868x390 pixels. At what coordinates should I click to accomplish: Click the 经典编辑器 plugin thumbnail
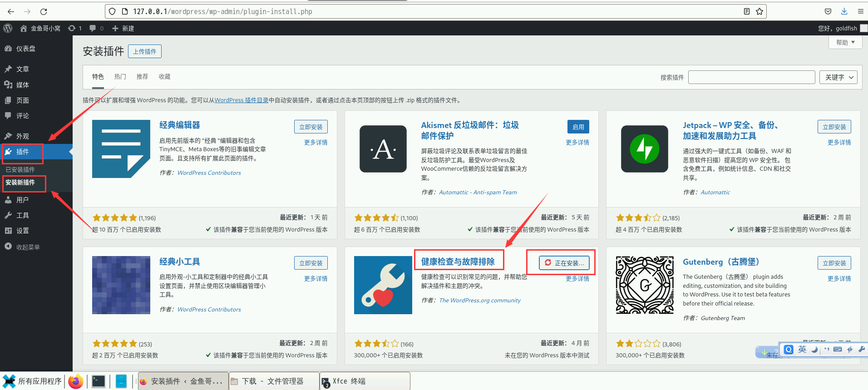(x=121, y=149)
